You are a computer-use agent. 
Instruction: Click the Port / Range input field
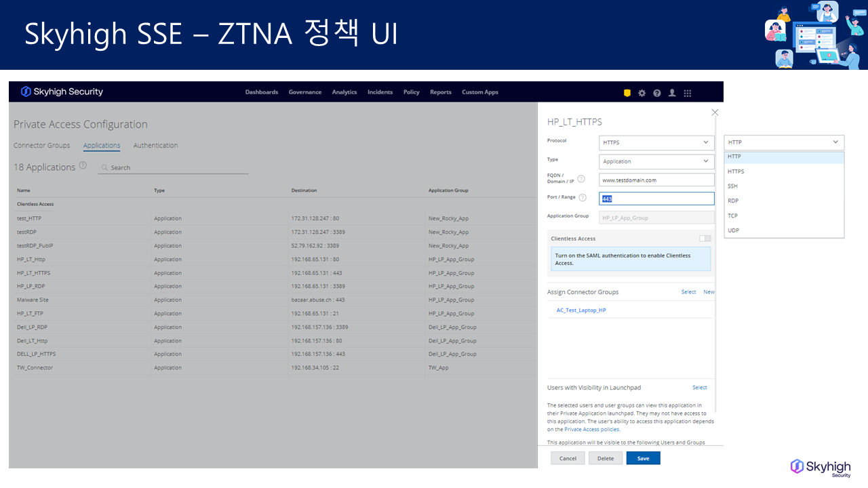point(656,199)
